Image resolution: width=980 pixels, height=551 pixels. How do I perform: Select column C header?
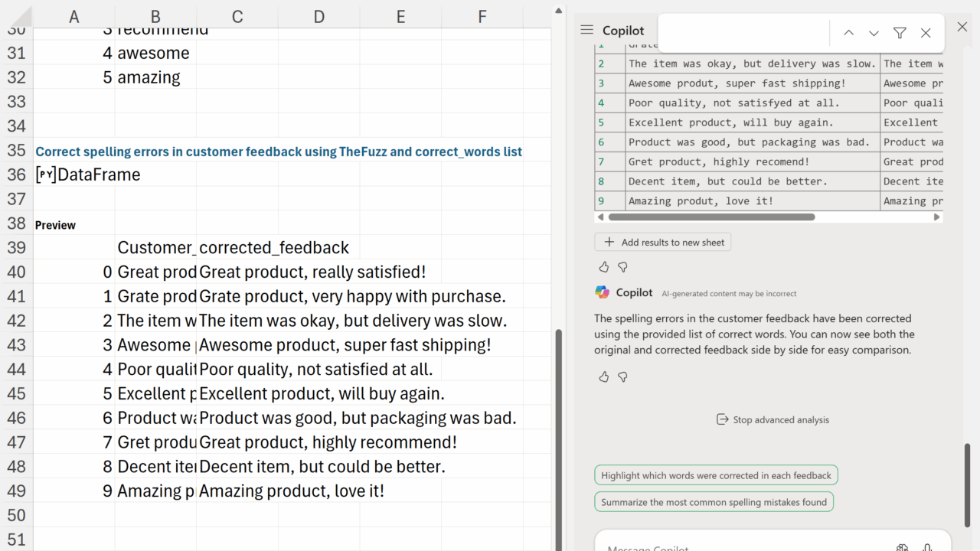pos(237,16)
